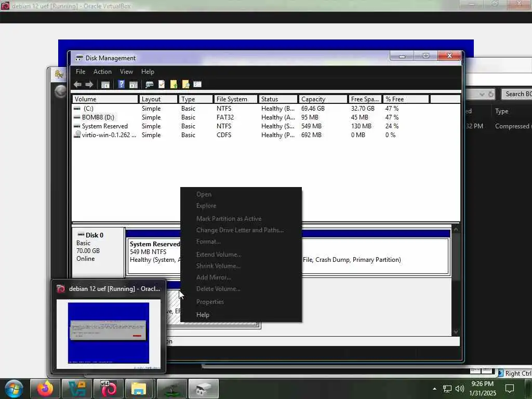Select the virtio-win-0.1.262 volume row
Viewport: 532px width, 399px height.
tap(266, 135)
